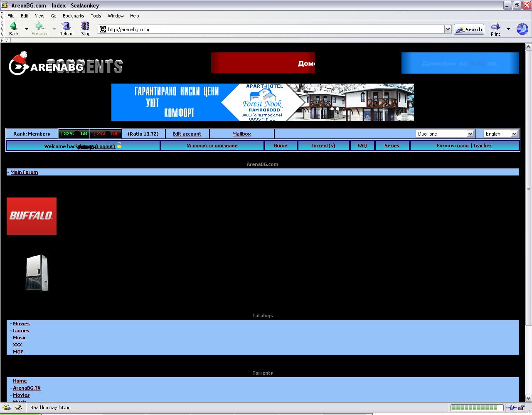Click the page loading progress bar
The height and width of the screenshot is (415, 532).
[x=477, y=408]
